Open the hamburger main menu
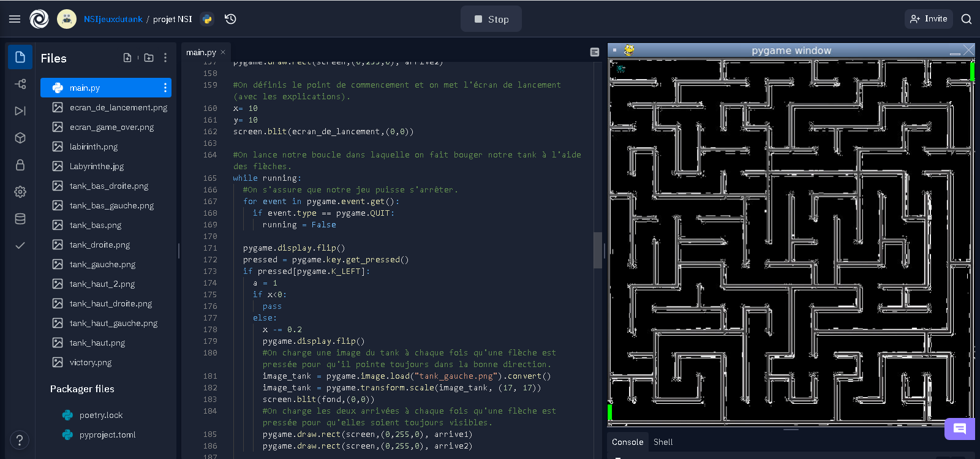980x459 pixels. tap(15, 19)
